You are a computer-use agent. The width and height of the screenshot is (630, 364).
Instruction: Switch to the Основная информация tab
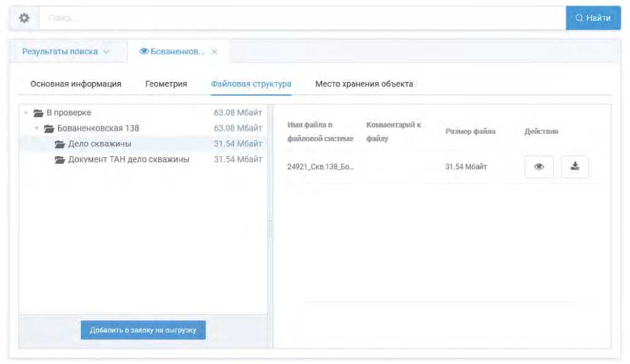[x=76, y=84]
